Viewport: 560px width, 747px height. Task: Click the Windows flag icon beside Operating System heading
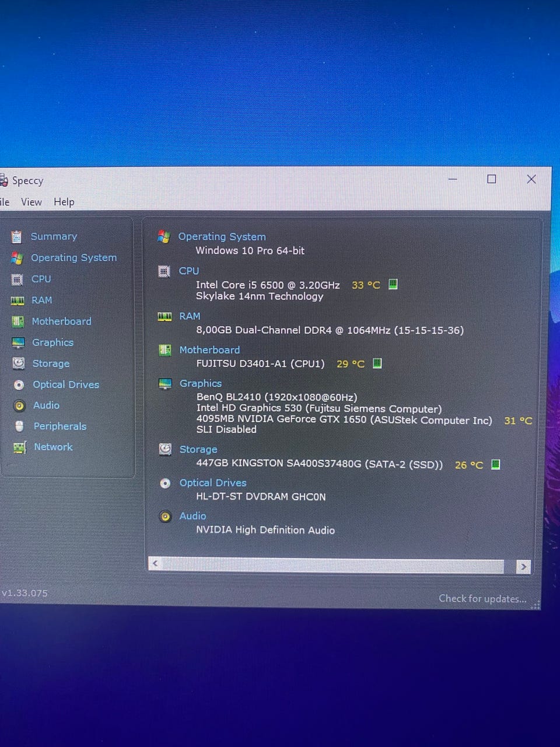(164, 236)
